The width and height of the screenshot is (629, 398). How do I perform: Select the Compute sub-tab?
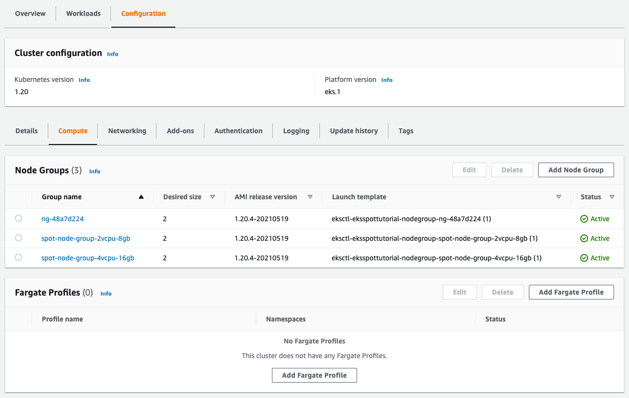(x=73, y=131)
